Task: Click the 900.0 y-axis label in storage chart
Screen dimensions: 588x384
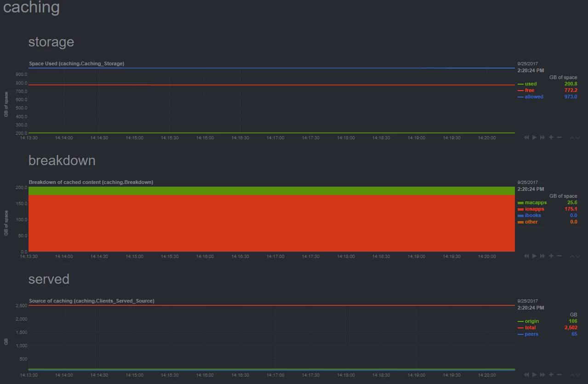Action: point(22,75)
